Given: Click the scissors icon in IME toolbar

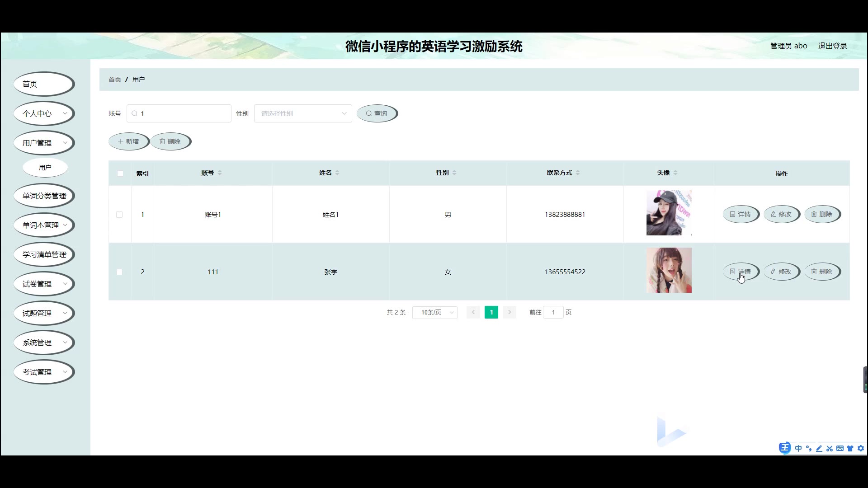Looking at the screenshot, I should coord(830,449).
